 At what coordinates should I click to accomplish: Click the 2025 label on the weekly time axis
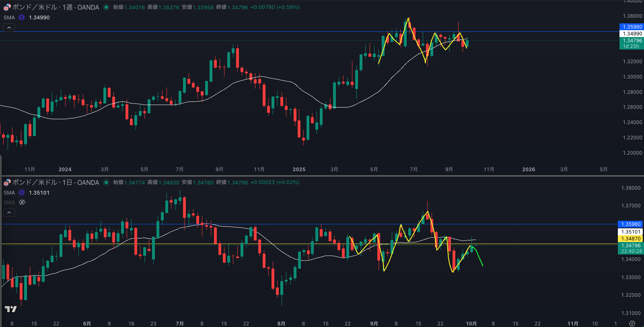click(x=299, y=169)
